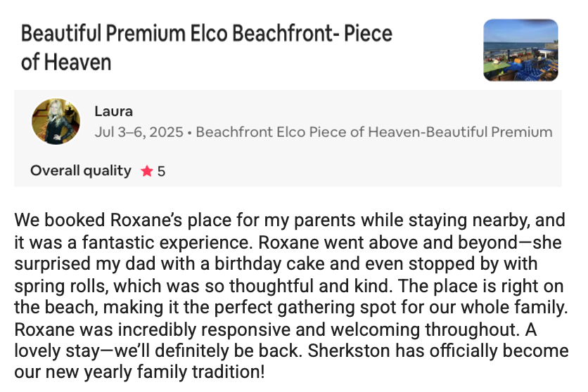This screenshot has width=588, height=392.
Task: Open the Beautiful Premium Elco Beachfront title
Action: point(207,48)
